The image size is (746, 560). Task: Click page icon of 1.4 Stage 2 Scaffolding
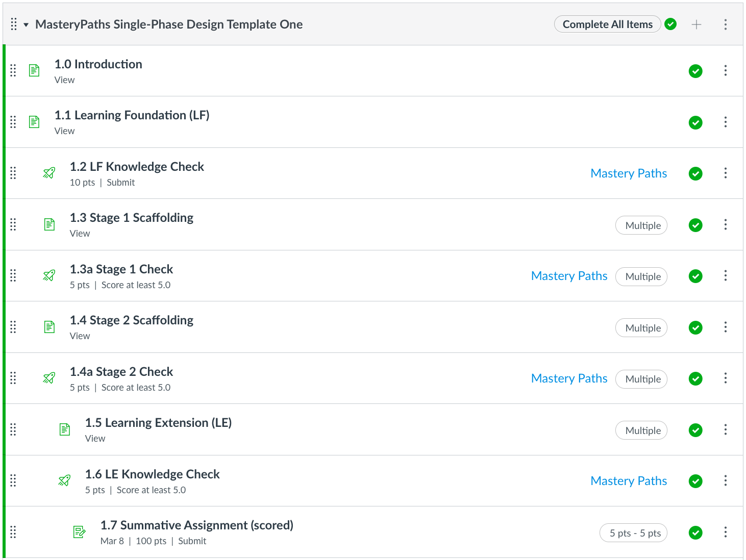click(49, 327)
